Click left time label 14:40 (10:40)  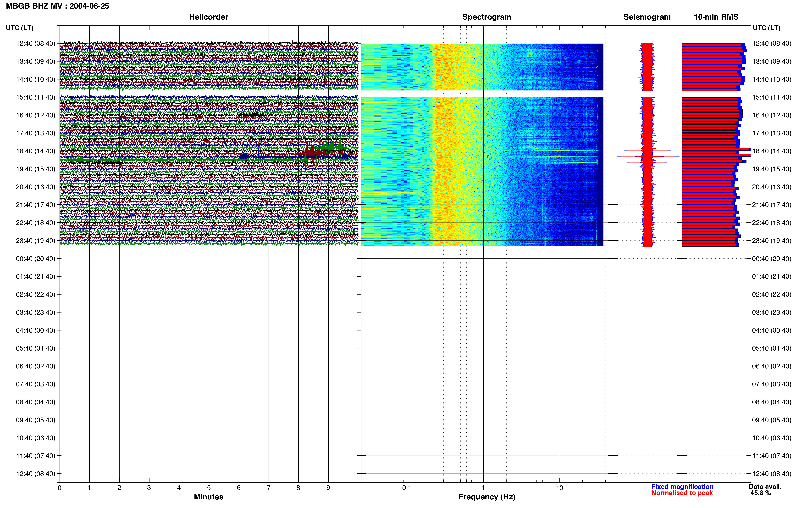[x=36, y=79]
